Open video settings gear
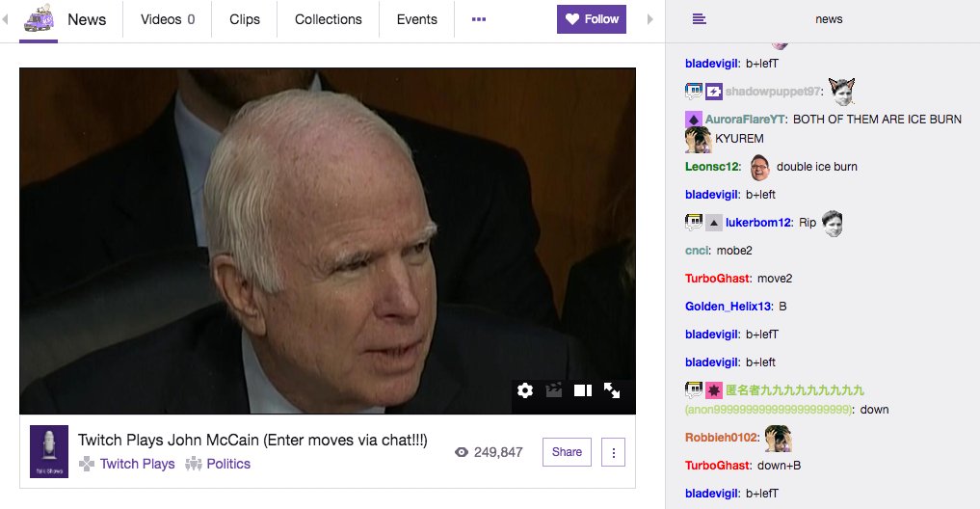This screenshot has width=980, height=509. [x=525, y=390]
